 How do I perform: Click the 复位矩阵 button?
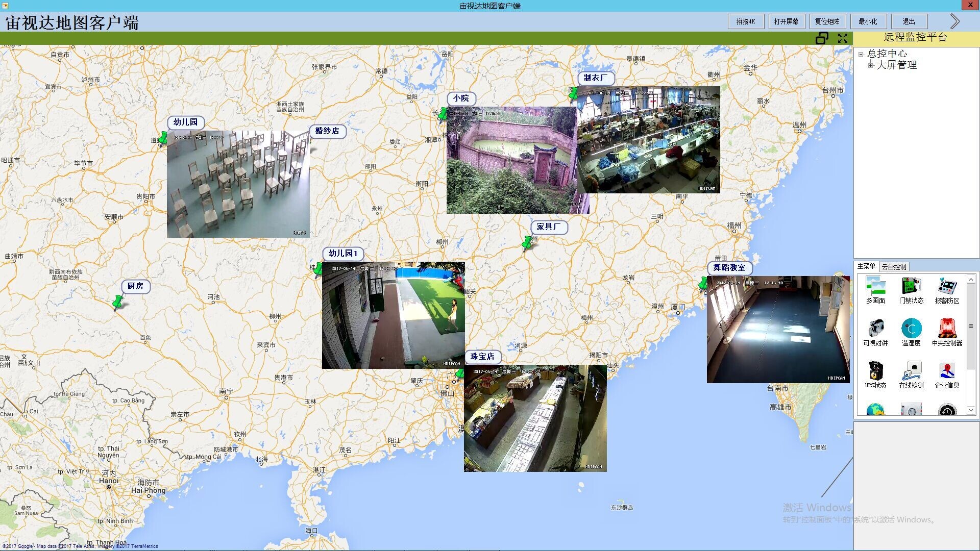(827, 21)
